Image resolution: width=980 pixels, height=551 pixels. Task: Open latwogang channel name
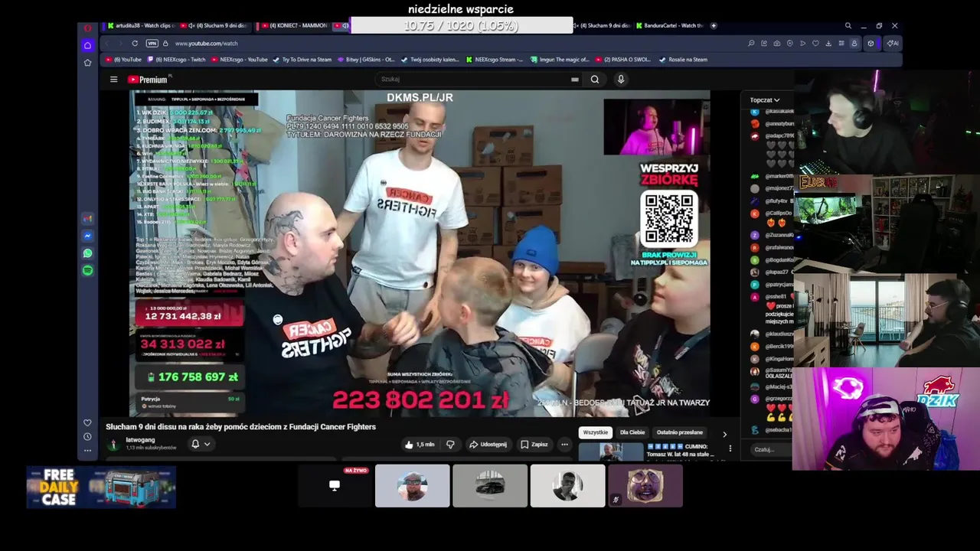[140, 440]
